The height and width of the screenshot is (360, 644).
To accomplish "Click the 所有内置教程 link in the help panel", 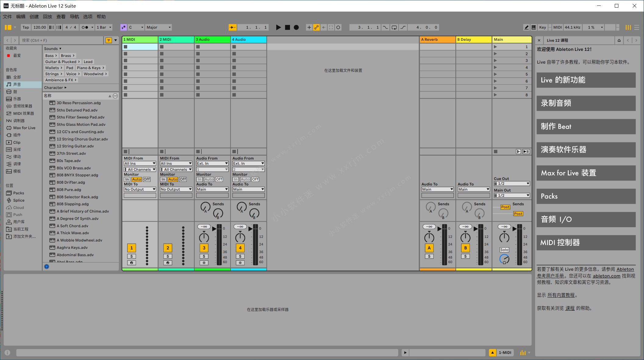I will pos(560,295).
